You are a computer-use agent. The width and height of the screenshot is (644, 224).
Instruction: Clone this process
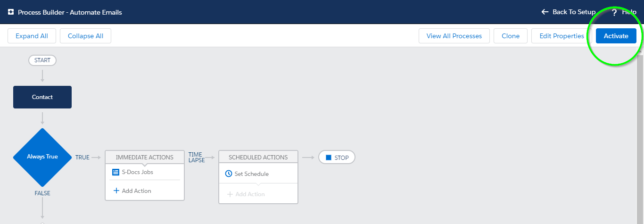[511, 36]
